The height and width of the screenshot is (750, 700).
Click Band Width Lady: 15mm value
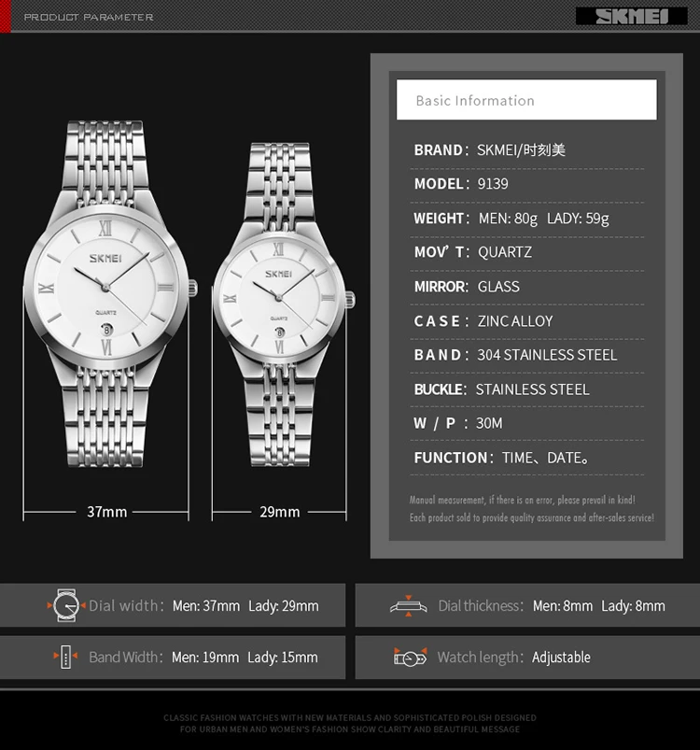283,658
